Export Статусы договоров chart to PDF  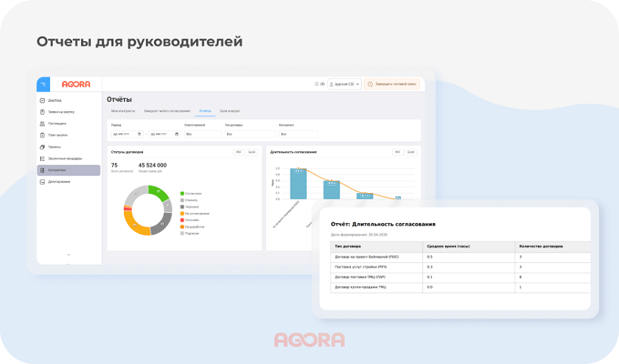click(x=239, y=152)
